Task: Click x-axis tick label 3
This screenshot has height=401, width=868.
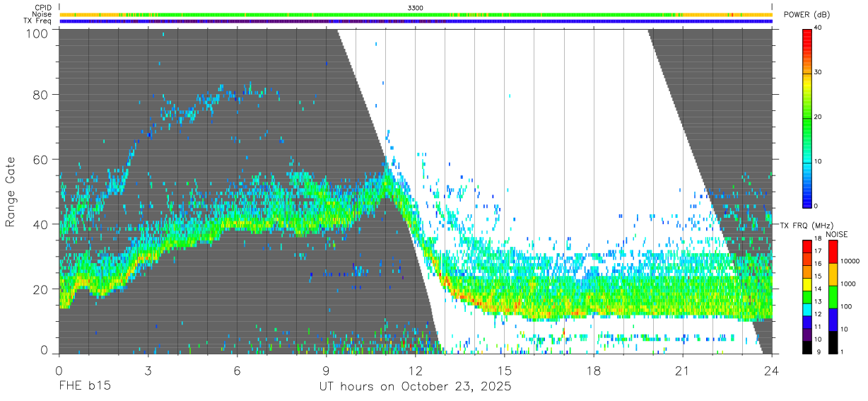Action: click(148, 370)
